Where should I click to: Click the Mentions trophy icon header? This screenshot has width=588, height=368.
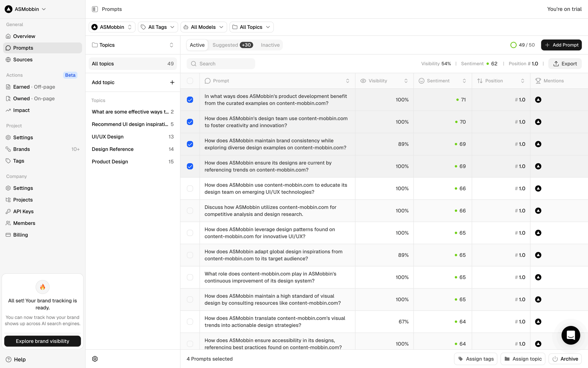(x=538, y=81)
